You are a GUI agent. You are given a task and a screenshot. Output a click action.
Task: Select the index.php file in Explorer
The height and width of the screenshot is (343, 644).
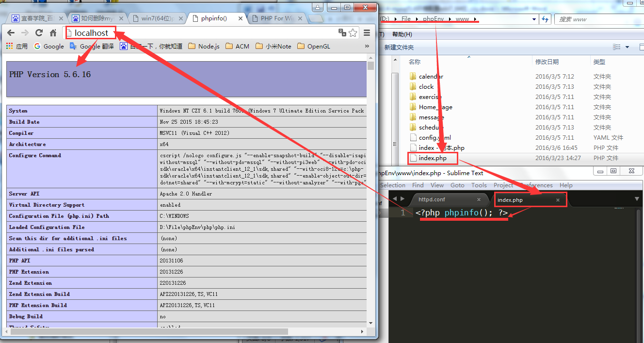click(433, 158)
